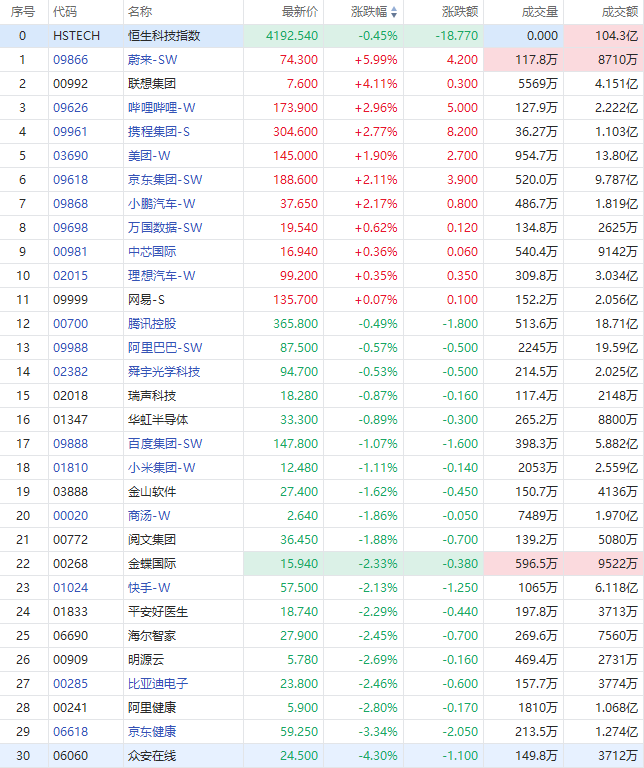Open 商汤-W stock link
644x768 pixels.
149,516
